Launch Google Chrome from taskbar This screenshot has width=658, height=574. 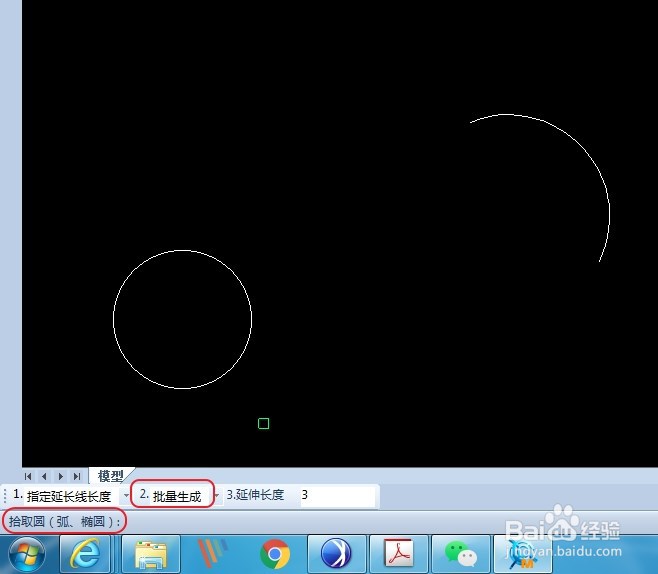pos(275,555)
